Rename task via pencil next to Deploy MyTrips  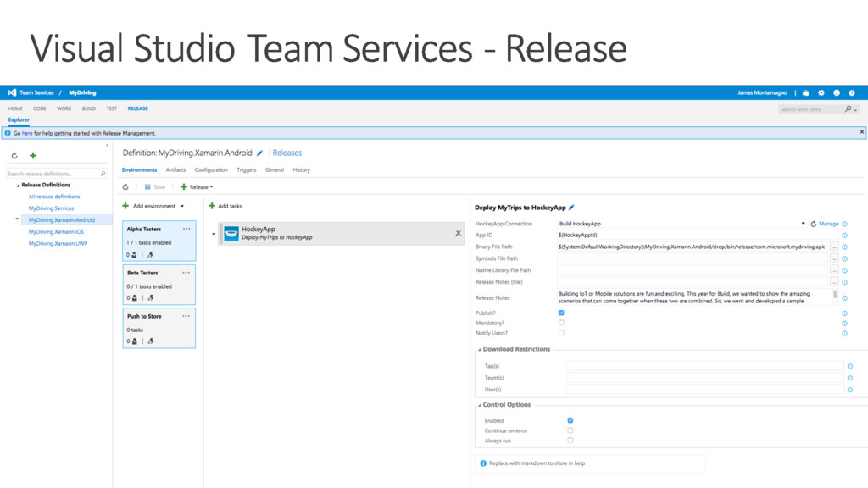(x=571, y=208)
